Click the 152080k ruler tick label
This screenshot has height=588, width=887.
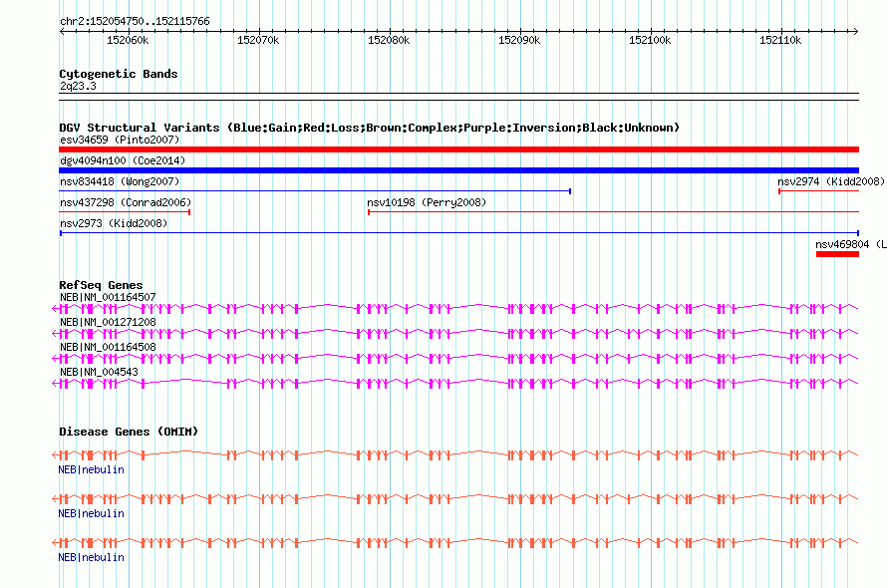point(389,40)
